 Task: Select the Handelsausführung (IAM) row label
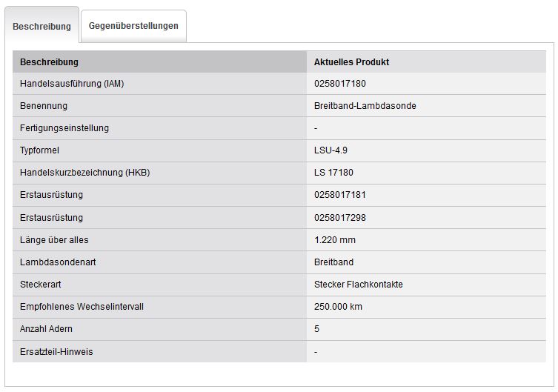72,84
